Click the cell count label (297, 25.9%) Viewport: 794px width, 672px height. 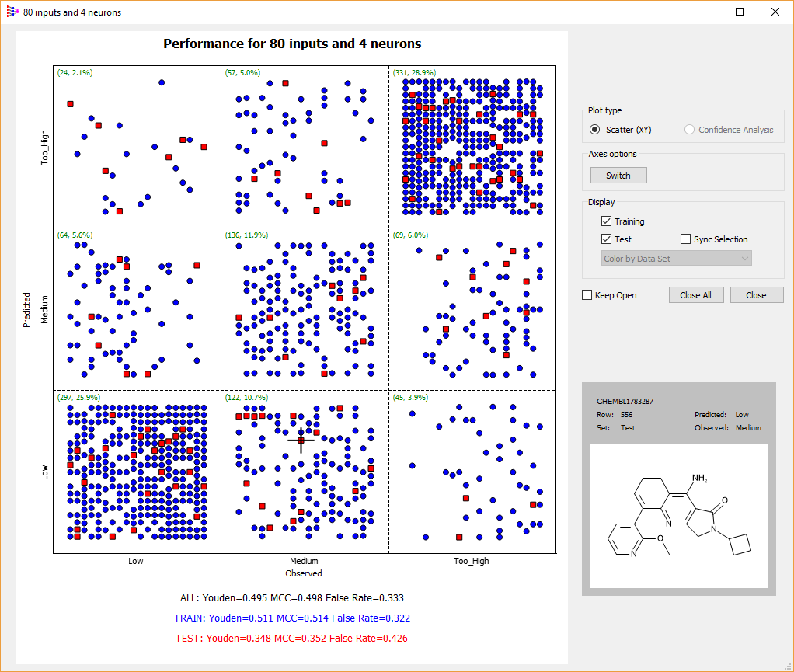pos(78,398)
